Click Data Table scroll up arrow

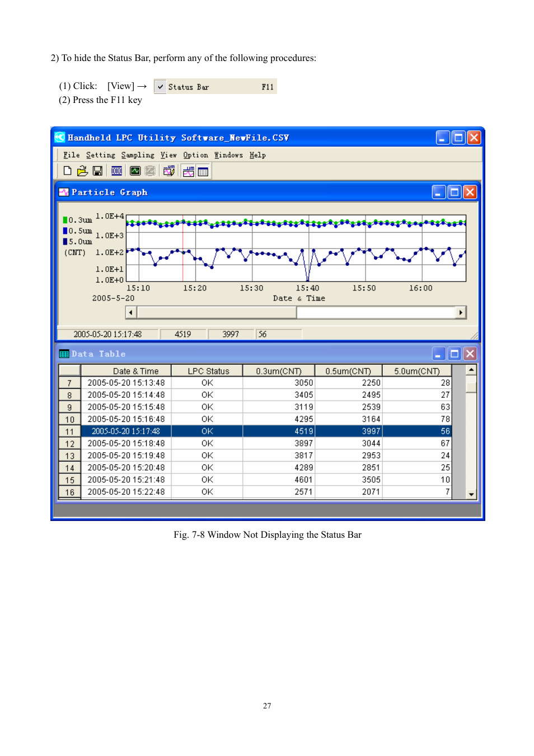tap(471, 370)
